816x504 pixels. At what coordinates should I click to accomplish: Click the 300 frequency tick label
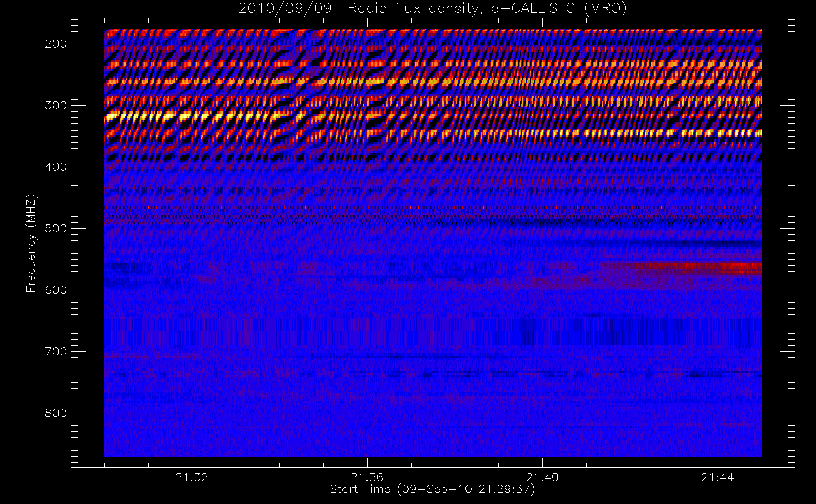[x=56, y=105]
